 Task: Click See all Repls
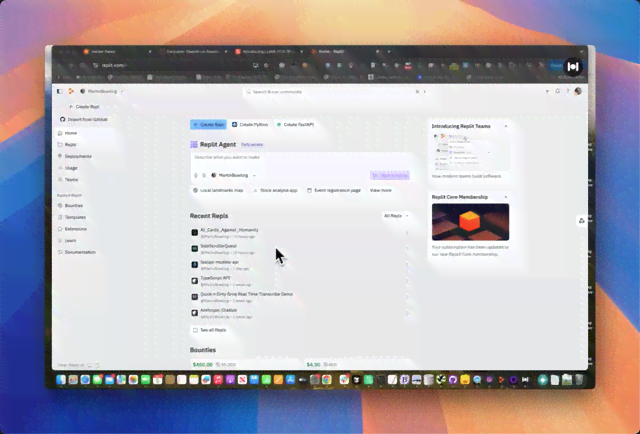click(209, 330)
